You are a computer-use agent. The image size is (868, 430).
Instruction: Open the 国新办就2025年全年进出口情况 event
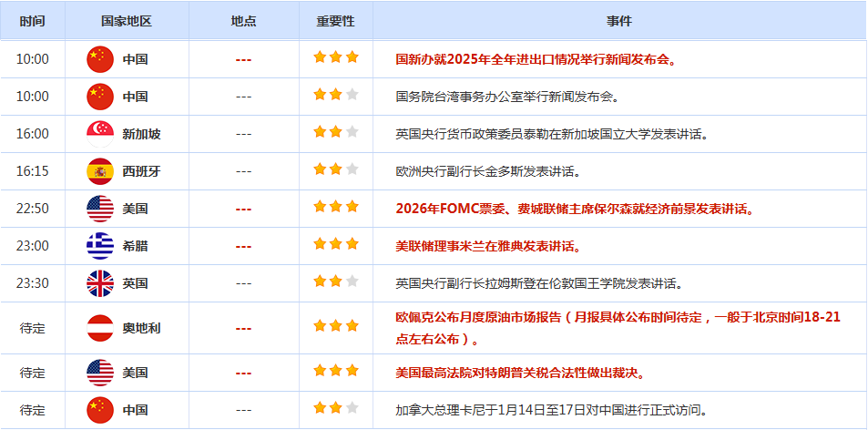(537, 59)
